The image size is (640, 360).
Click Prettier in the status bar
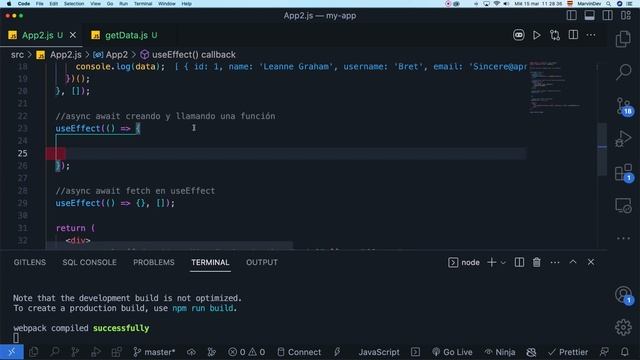(x=568, y=352)
